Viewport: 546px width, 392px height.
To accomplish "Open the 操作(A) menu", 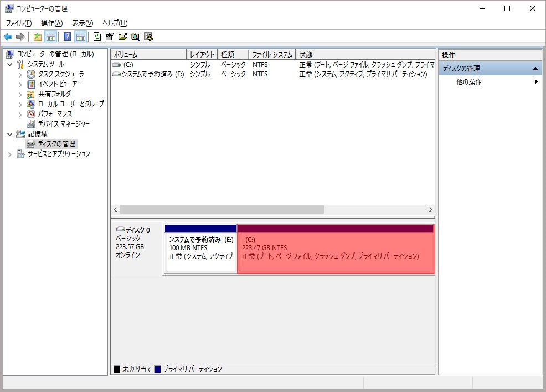I will [x=52, y=23].
